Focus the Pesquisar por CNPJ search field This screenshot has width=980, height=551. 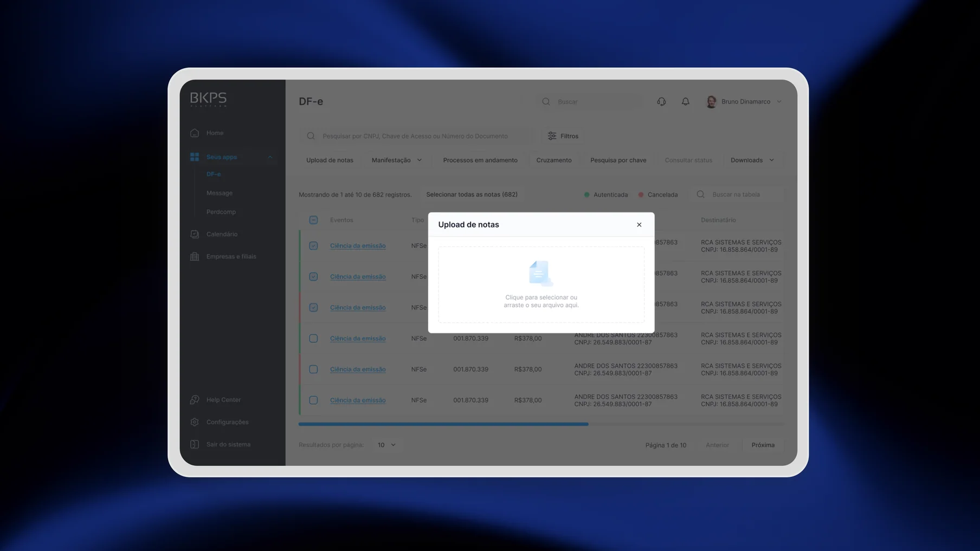416,136
